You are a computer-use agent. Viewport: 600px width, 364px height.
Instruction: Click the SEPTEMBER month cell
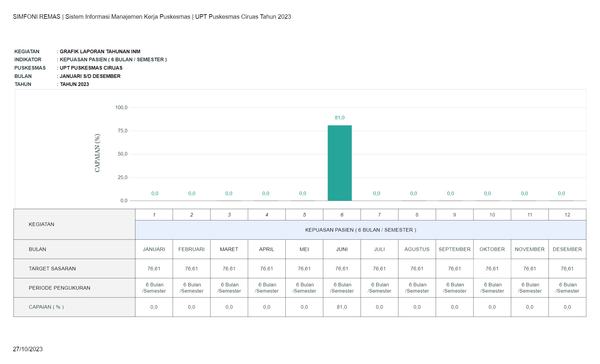pyautogui.click(x=454, y=249)
